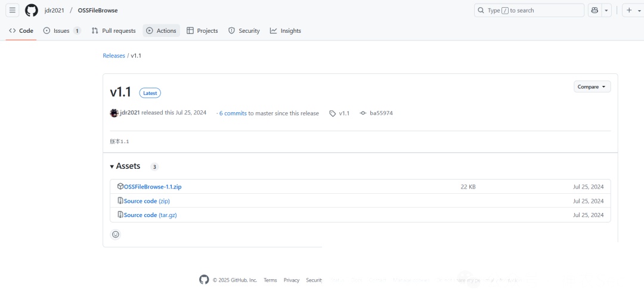Screen dimensions: 644x306
Task: Open the OSSFileBrowse repository link
Action: (98, 10)
